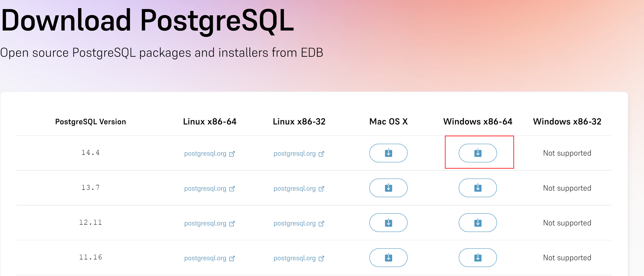Click the Windows x86-64 column header
The width and height of the screenshot is (644, 276).
point(478,122)
